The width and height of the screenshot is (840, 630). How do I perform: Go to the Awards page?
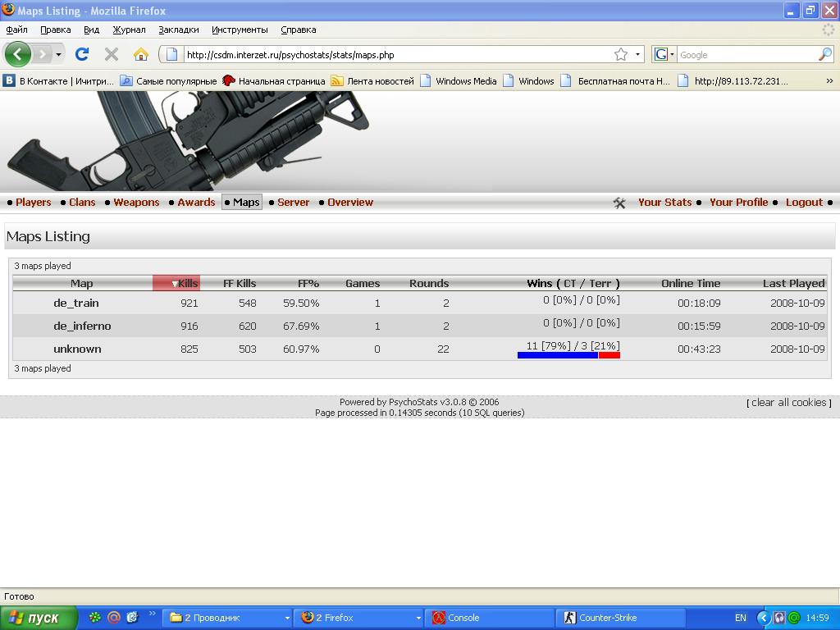(x=196, y=202)
